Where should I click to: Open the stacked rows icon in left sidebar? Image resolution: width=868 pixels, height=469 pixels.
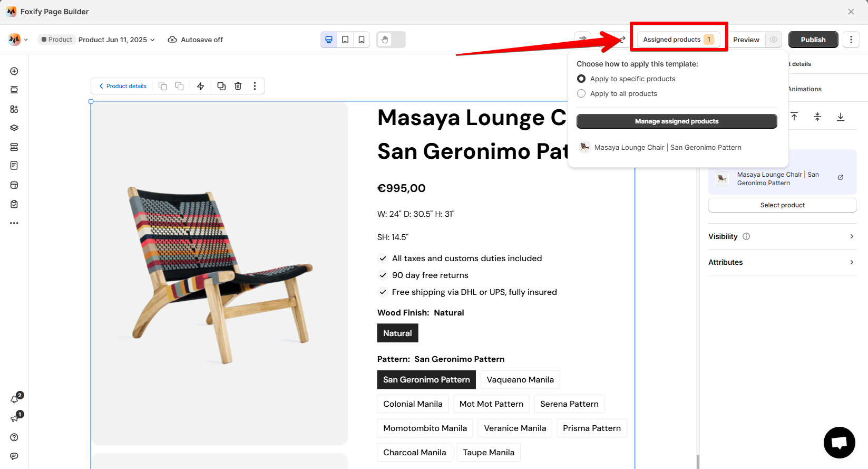click(14, 147)
